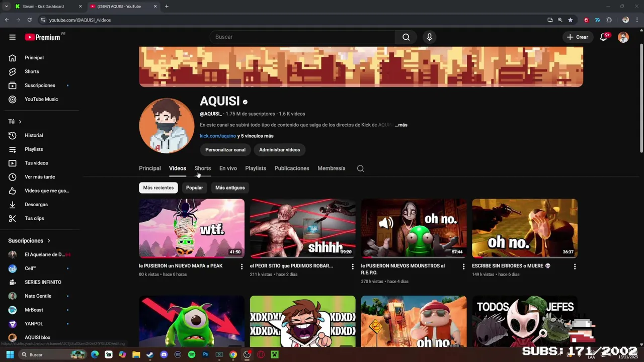Open the notifications bell

coord(604,37)
